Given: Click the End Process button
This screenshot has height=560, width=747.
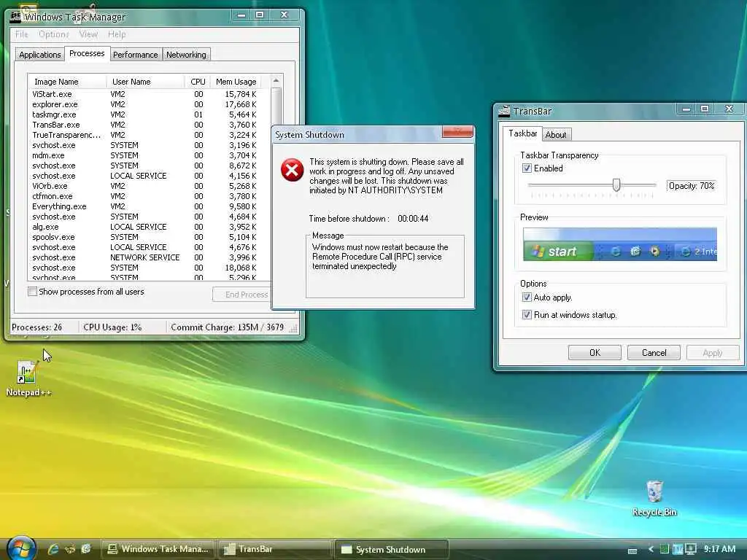Looking at the screenshot, I should click(242, 295).
